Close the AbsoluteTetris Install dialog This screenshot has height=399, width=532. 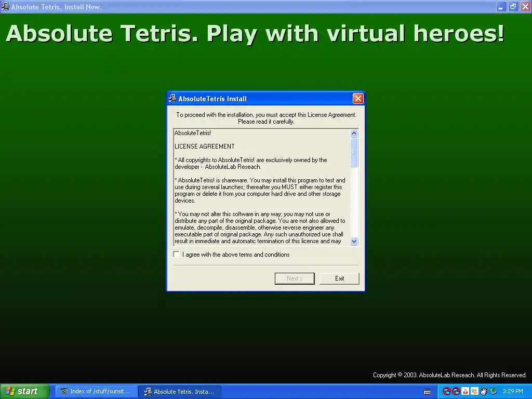tap(358, 99)
